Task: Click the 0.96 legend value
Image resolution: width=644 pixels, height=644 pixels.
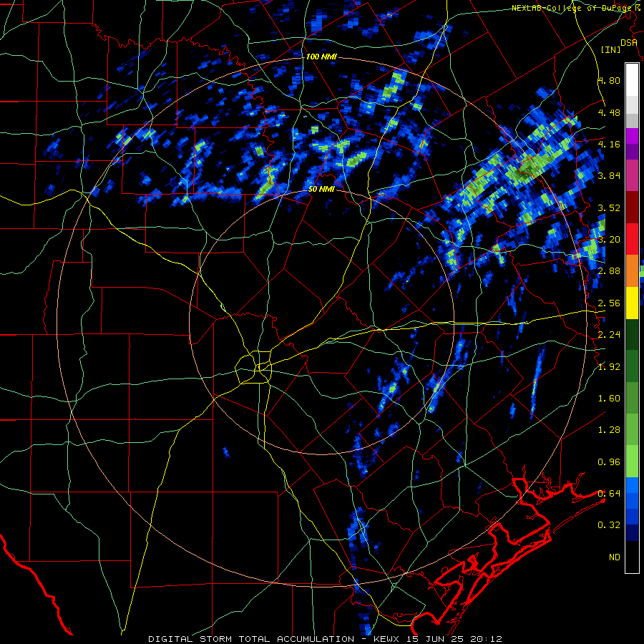Action: pos(609,462)
